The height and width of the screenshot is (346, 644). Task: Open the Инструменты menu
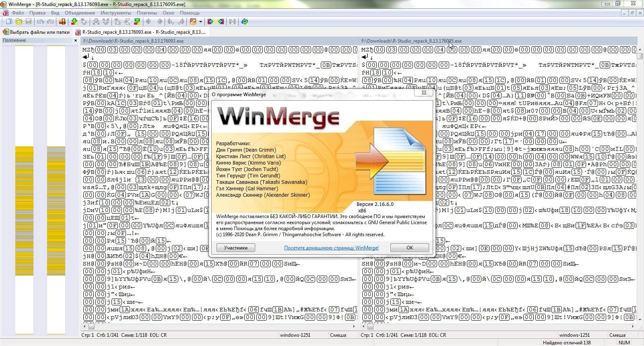[x=116, y=13]
